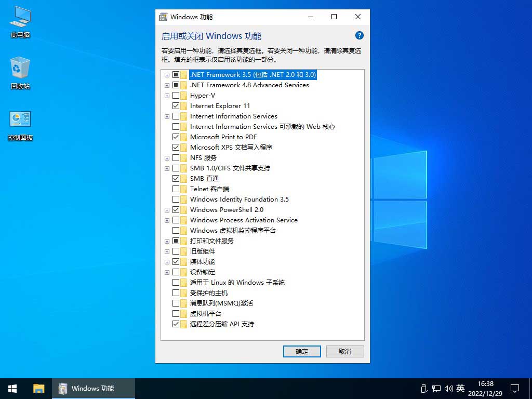The width and height of the screenshot is (532, 399).
Task: Enable the Telnet 客户端 checkbox
Action: coord(176,189)
